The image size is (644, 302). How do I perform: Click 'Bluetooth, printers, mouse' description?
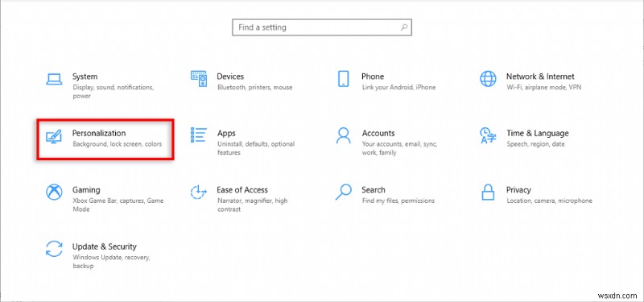pyautogui.click(x=254, y=88)
